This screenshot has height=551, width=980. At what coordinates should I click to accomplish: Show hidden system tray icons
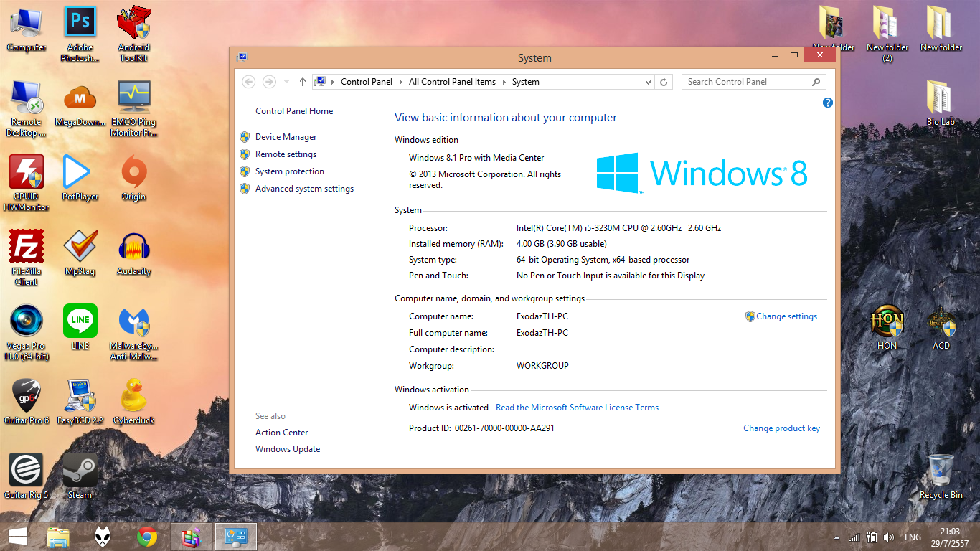coord(836,537)
